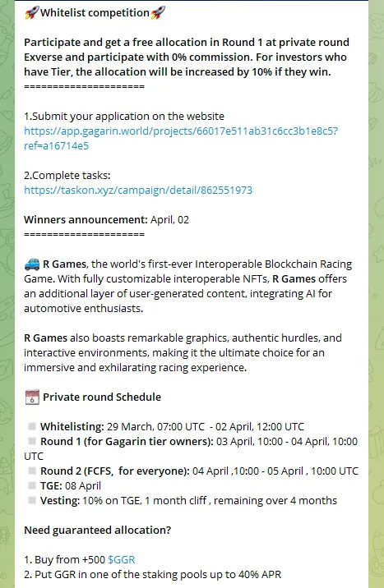Screen dimensions: 384x588
Task: Open the $GGR token link
Action: tap(121, 559)
